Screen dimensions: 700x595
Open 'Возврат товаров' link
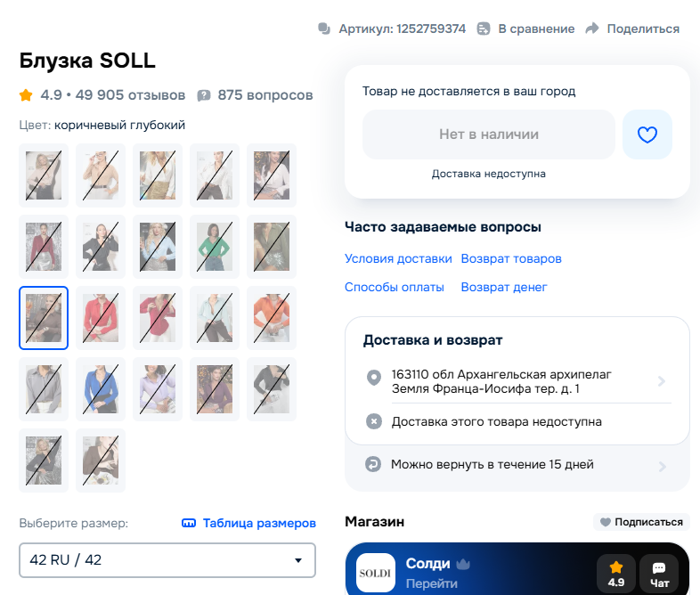tap(511, 258)
